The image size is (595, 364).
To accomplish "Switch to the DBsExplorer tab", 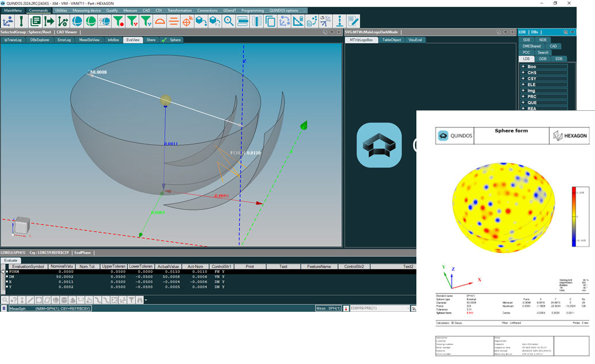I will pos(40,40).
